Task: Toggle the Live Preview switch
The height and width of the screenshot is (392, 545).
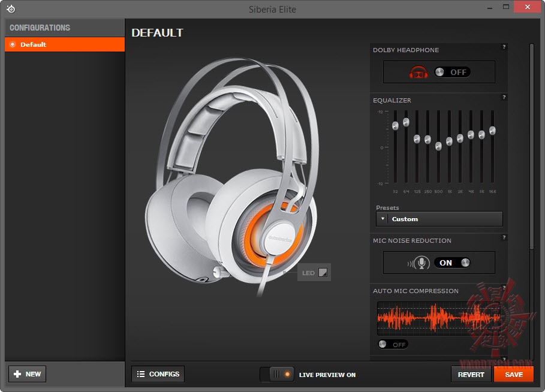Action: coord(276,374)
